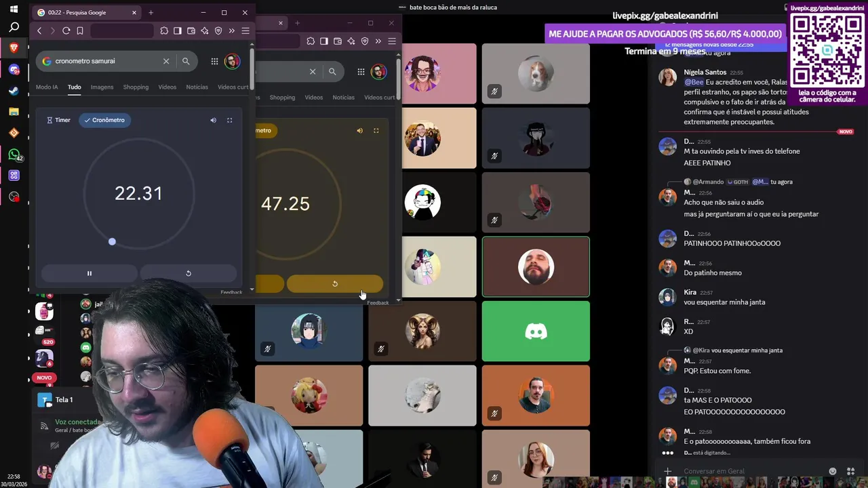868x488 pixels.
Task: Add attachment with plus in chat input
Action: tap(667, 471)
